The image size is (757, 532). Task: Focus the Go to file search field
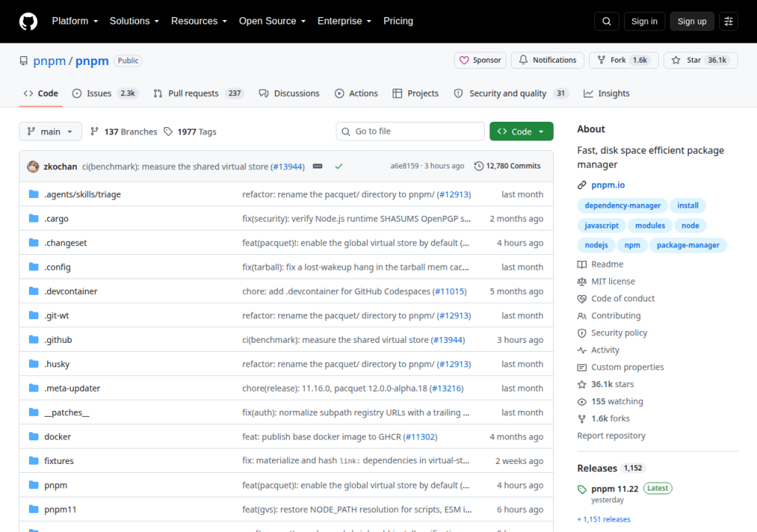point(410,132)
